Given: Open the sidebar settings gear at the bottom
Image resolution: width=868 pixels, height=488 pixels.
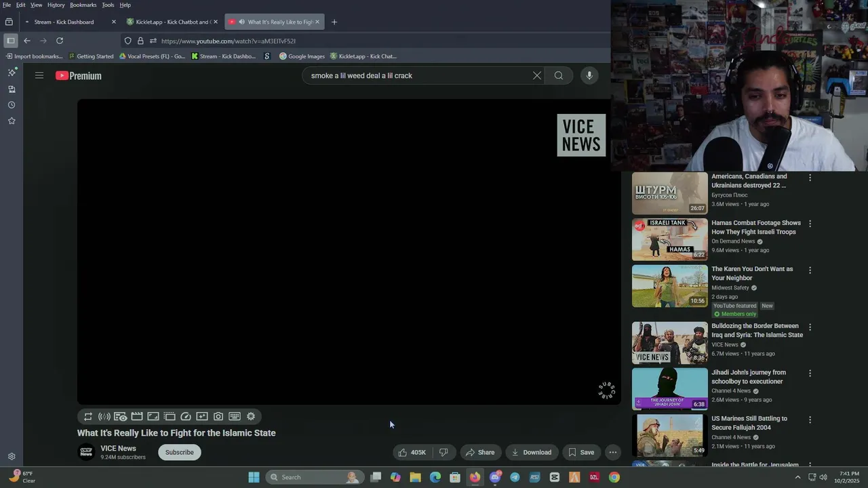Looking at the screenshot, I should pos(12,457).
